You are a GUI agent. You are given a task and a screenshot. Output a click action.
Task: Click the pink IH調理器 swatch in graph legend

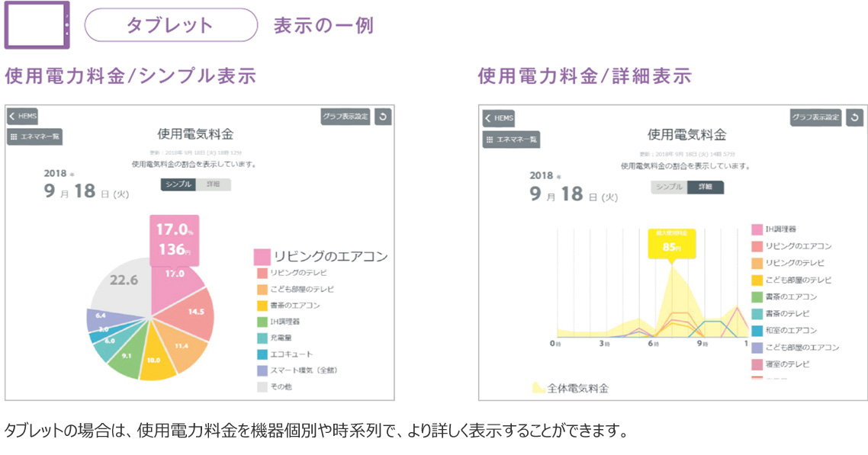coord(757,229)
